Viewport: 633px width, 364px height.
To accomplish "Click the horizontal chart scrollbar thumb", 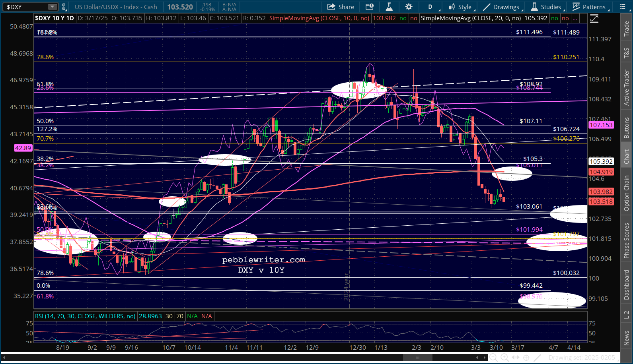I will coord(418,358).
